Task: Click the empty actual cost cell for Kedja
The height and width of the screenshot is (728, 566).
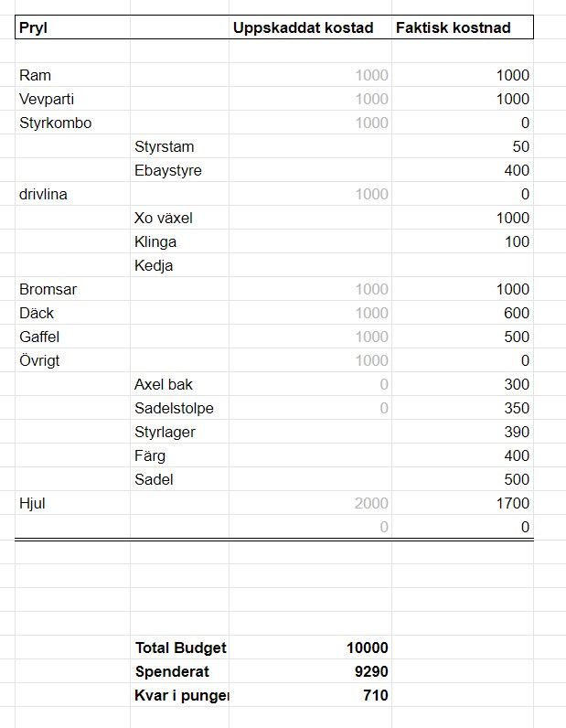Action: click(463, 265)
